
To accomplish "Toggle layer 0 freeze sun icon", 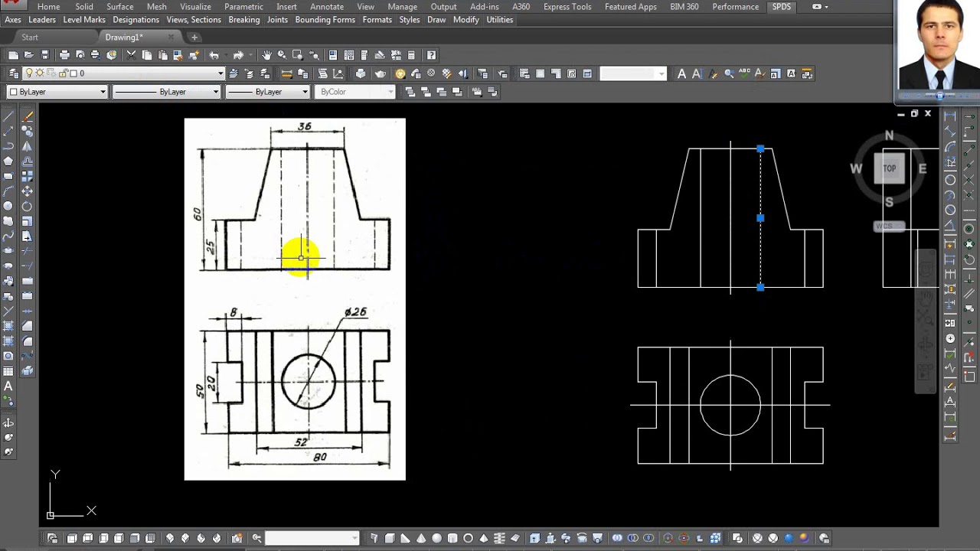I will tap(40, 73).
